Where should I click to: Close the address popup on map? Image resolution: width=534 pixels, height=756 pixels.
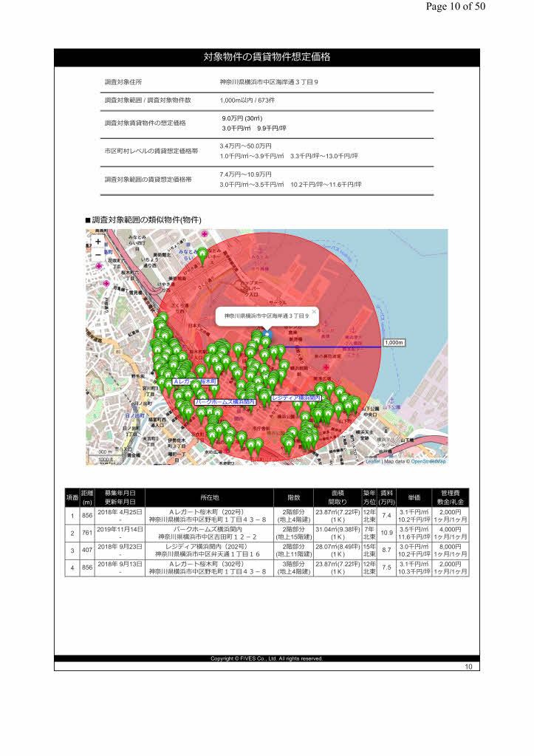point(314,312)
